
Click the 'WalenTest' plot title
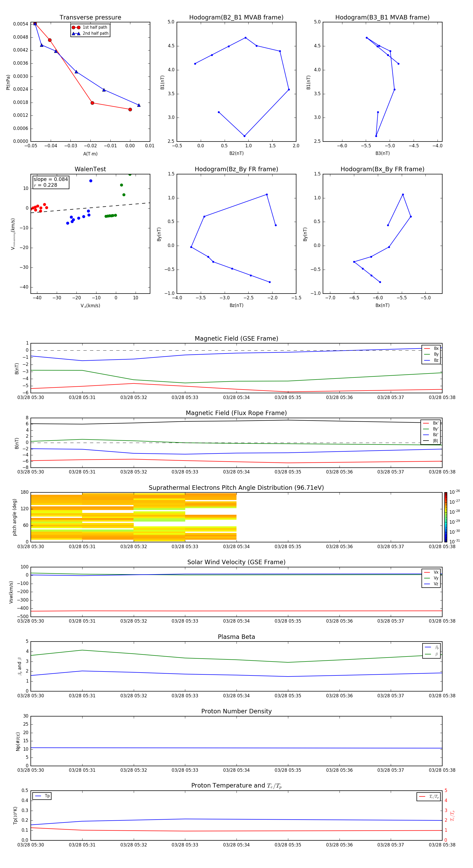coord(90,169)
